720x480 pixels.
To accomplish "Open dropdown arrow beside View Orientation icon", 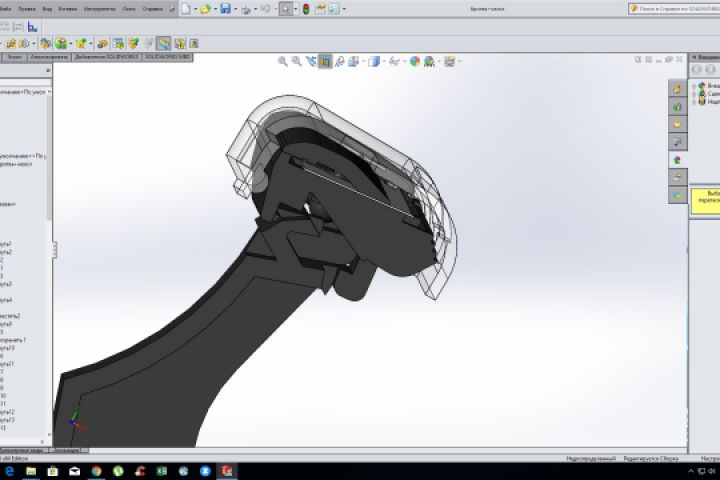I will (363, 61).
